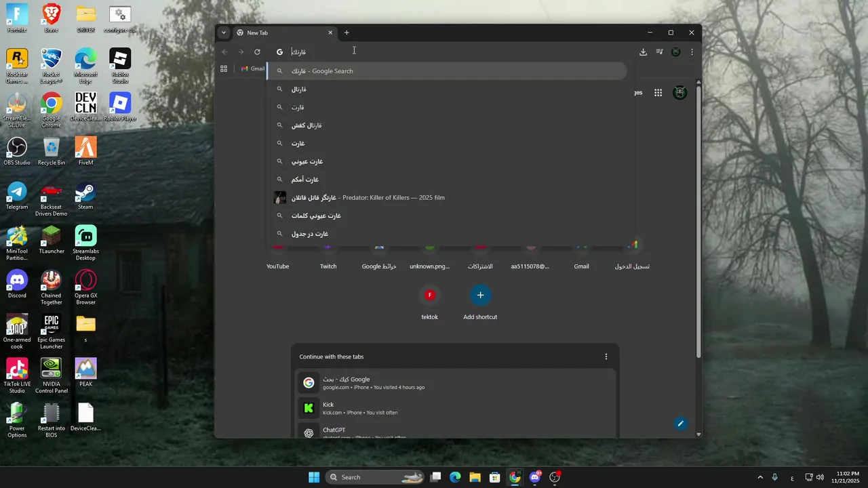Screen dimensions: 868x488
Task: Open the Windows Start button
Action: 314,477
